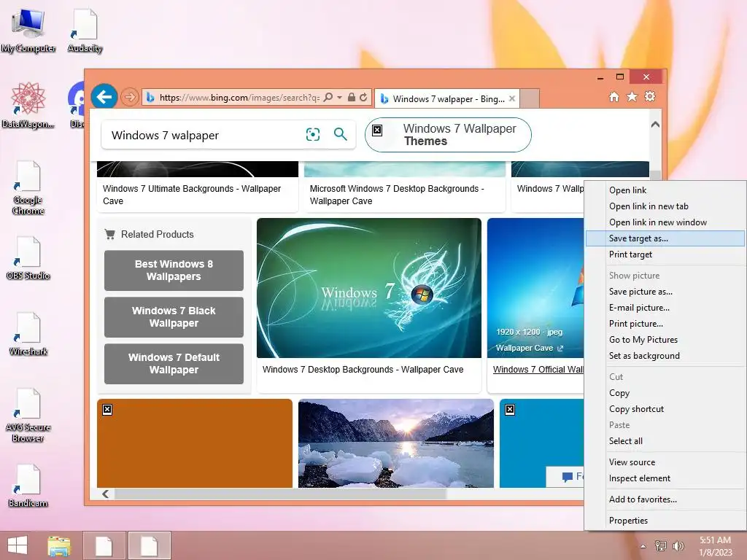The height and width of the screenshot is (560, 747).
Task: Close the Windows 7 walpaper Bing tab
Action: click(512, 98)
